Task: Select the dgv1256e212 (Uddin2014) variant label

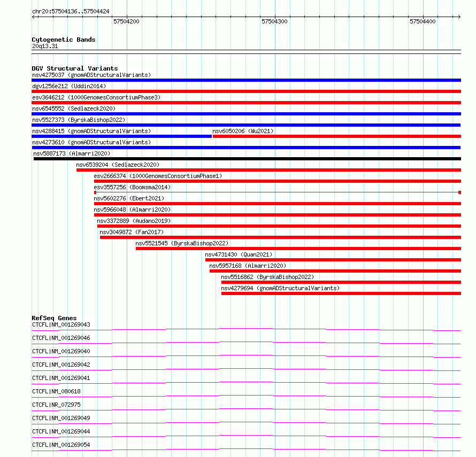Action: tap(69, 86)
